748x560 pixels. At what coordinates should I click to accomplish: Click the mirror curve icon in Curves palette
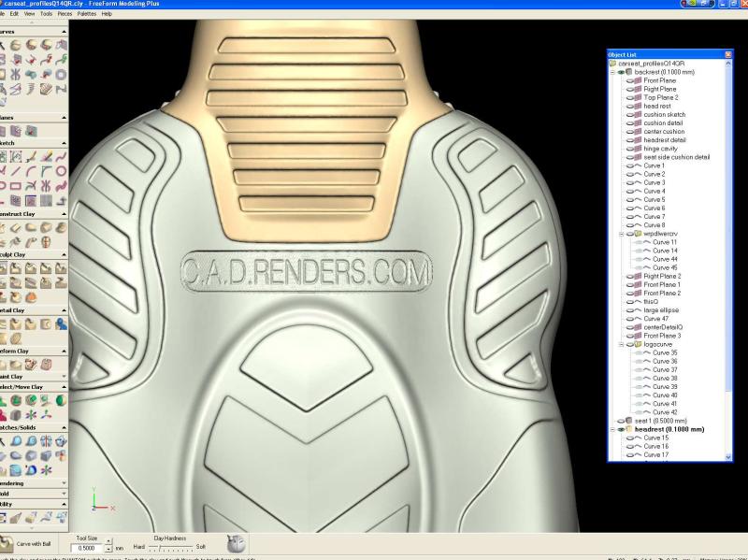pyautogui.click(x=16, y=75)
